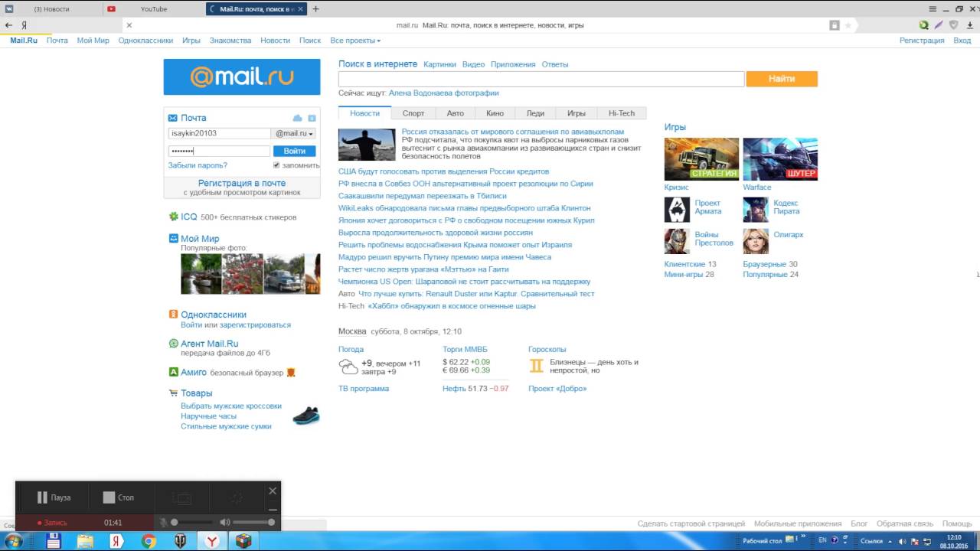
Task: Click the isaykin20103 login field
Action: [x=219, y=133]
